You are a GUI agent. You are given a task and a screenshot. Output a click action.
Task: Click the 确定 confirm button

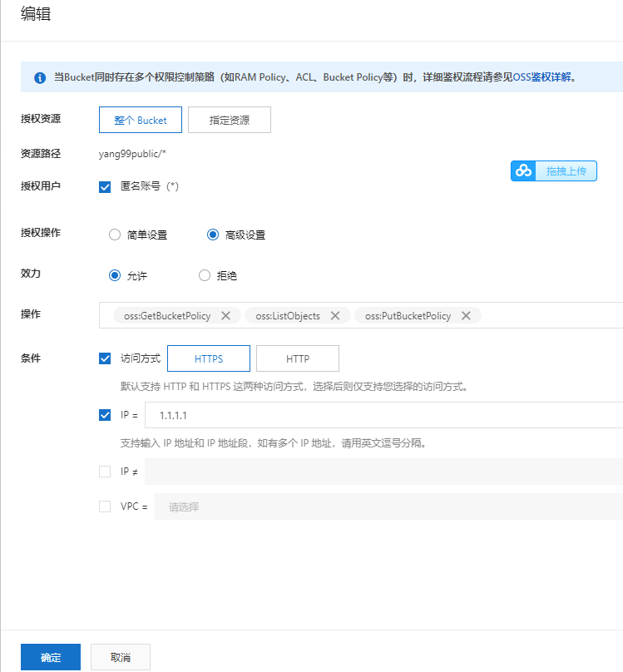[x=51, y=657]
